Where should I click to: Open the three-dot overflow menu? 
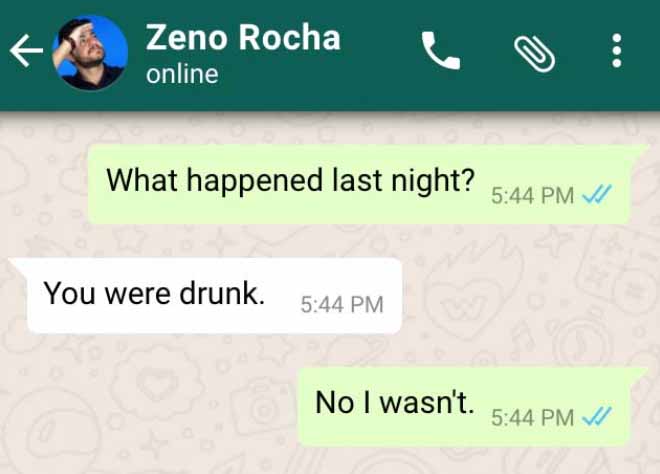click(617, 51)
